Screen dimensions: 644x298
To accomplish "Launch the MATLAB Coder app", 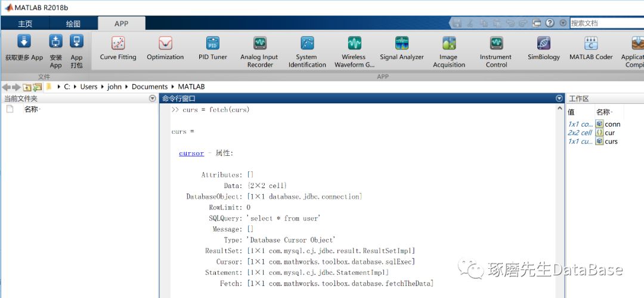I will 591,48.
